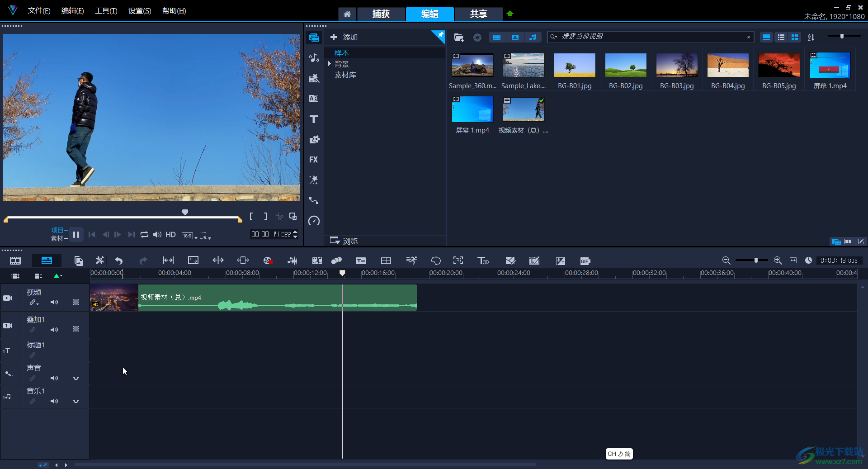Expand the 音乐1 track options chevron
This screenshot has width=868, height=469.
coord(76,402)
